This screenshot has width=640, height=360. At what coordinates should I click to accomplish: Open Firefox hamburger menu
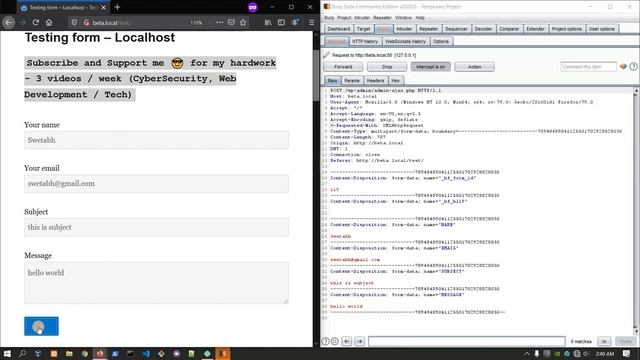tap(311, 22)
